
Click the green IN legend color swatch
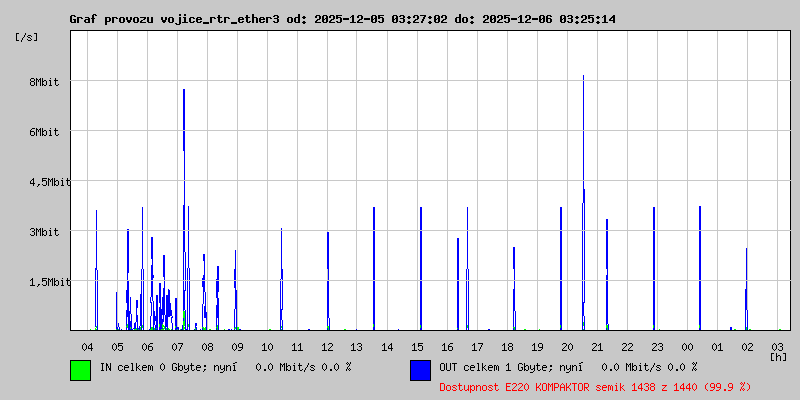(80, 369)
